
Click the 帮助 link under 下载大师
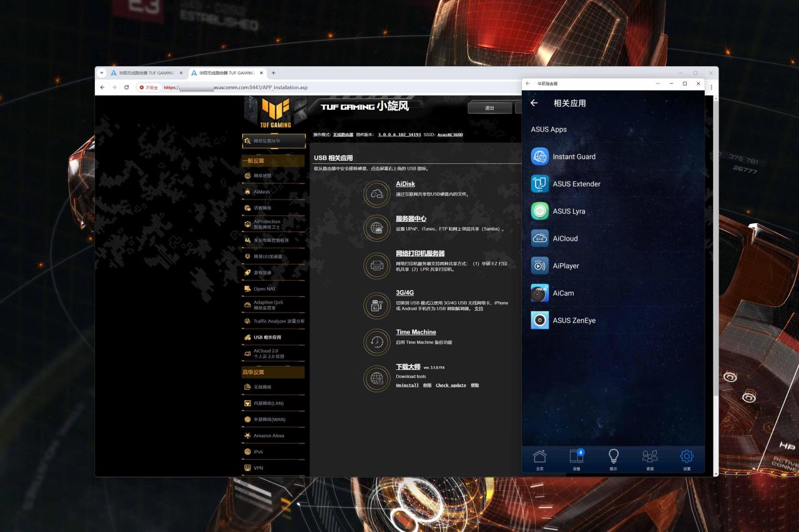click(474, 385)
